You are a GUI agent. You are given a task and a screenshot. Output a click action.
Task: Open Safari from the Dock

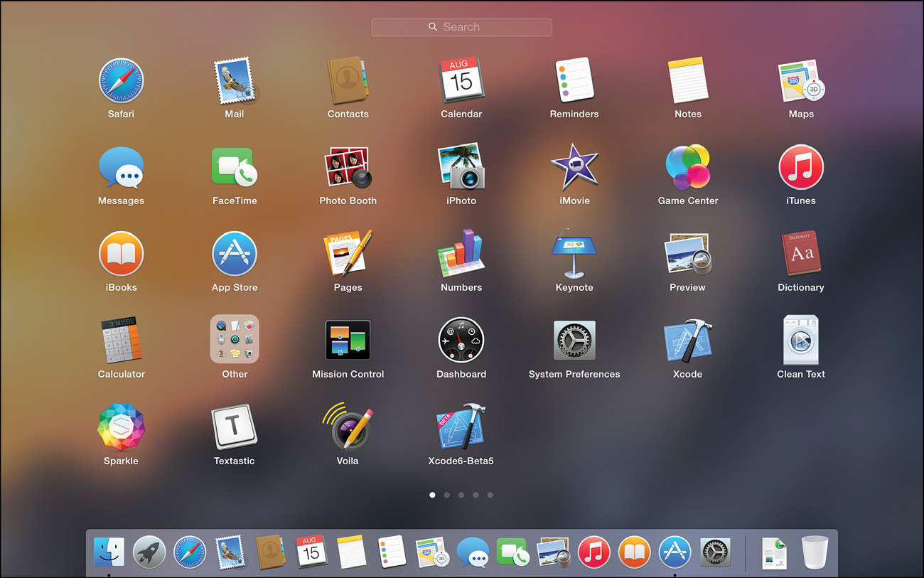(x=190, y=552)
